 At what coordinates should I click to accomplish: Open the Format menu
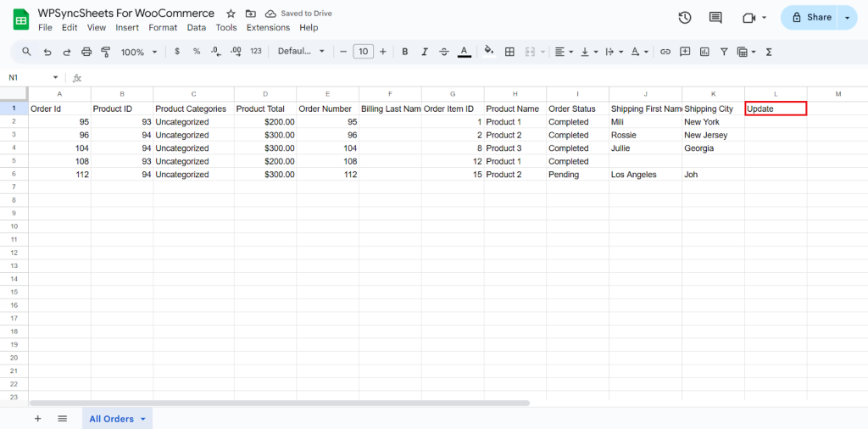click(163, 27)
